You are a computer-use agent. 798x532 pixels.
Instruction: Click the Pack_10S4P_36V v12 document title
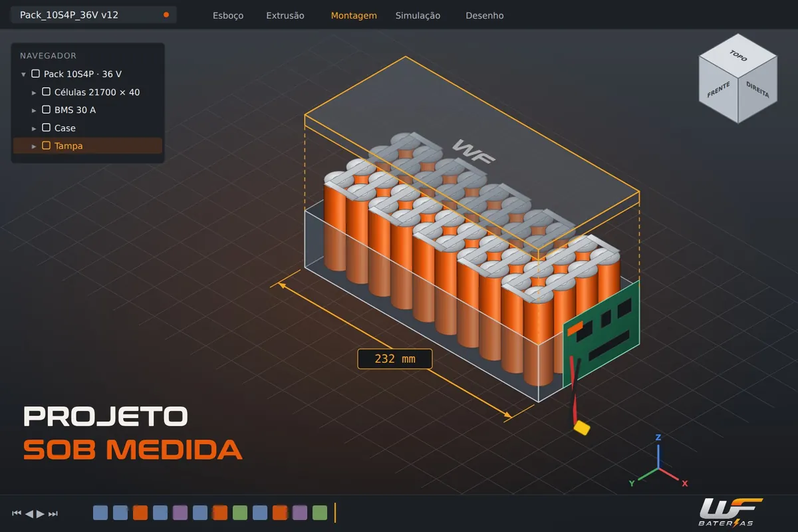[x=69, y=15]
